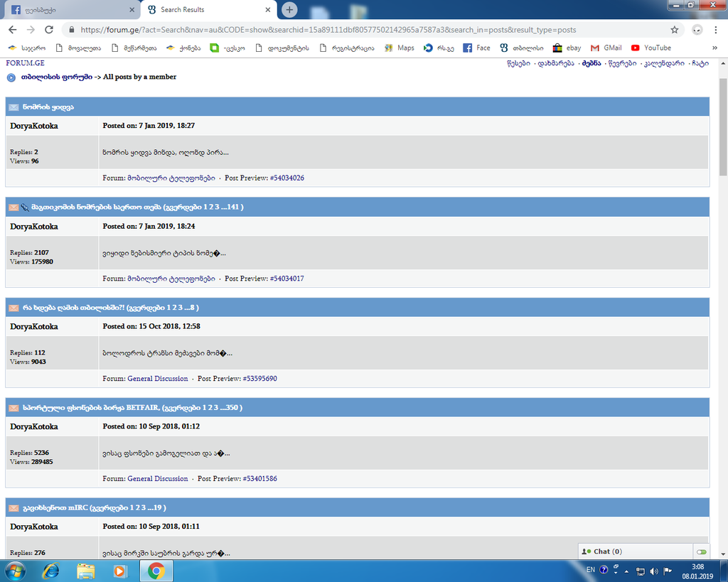Open the რს.გე bookmark
Screen dimensions: 728x582
[439, 48]
